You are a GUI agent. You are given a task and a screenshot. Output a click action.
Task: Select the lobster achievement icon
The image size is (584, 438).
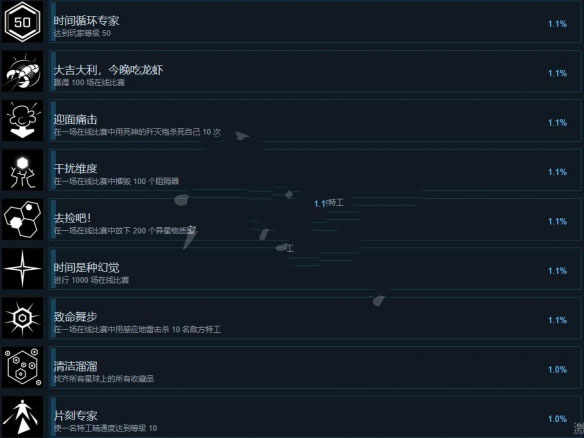[x=22, y=71]
